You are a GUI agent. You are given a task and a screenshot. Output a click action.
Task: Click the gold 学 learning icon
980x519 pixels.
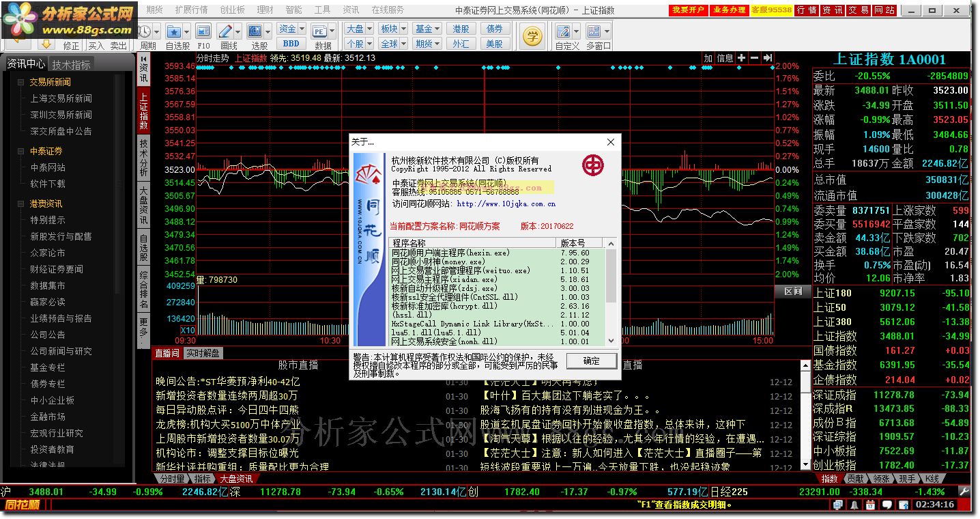pyautogui.click(x=532, y=36)
